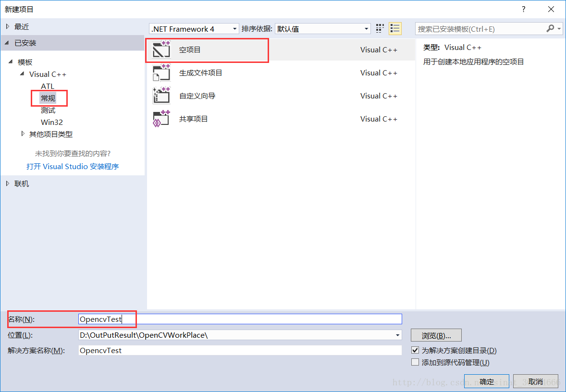Open the 位置 path dropdown arrow
The width and height of the screenshot is (566, 392).
(x=397, y=335)
